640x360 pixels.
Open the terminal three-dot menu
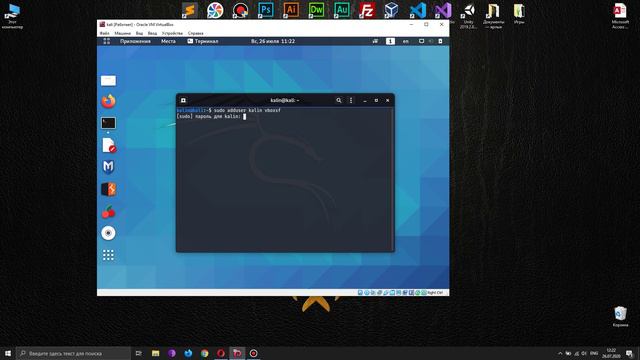click(x=351, y=100)
